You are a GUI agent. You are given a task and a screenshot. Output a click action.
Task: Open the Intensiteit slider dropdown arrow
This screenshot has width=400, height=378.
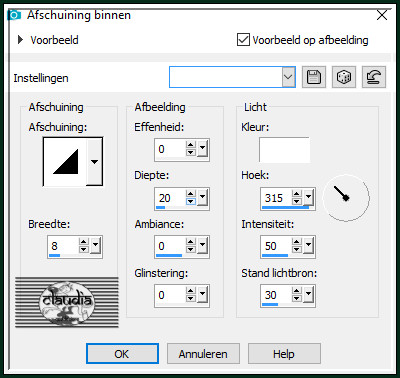(x=308, y=244)
